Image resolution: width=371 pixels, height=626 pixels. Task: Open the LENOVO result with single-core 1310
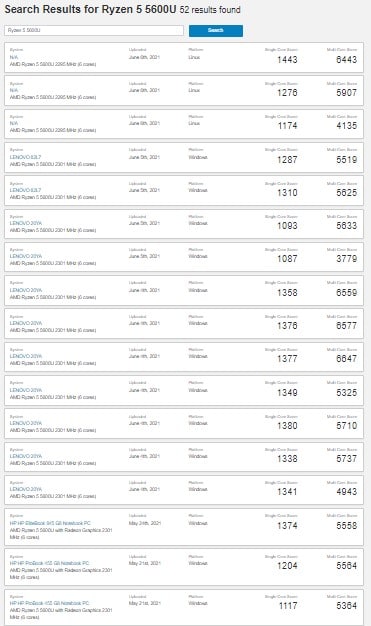[25, 190]
